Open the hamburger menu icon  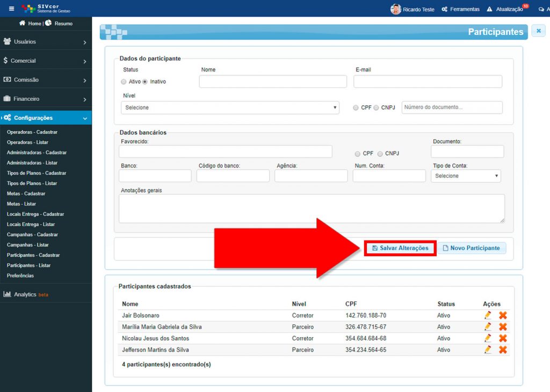pos(12,9)
